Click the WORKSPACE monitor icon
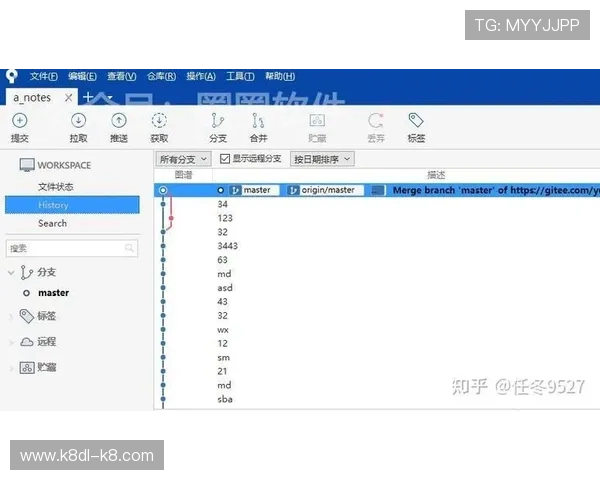Viewport: 600px width, 480px height. point(27,165)
